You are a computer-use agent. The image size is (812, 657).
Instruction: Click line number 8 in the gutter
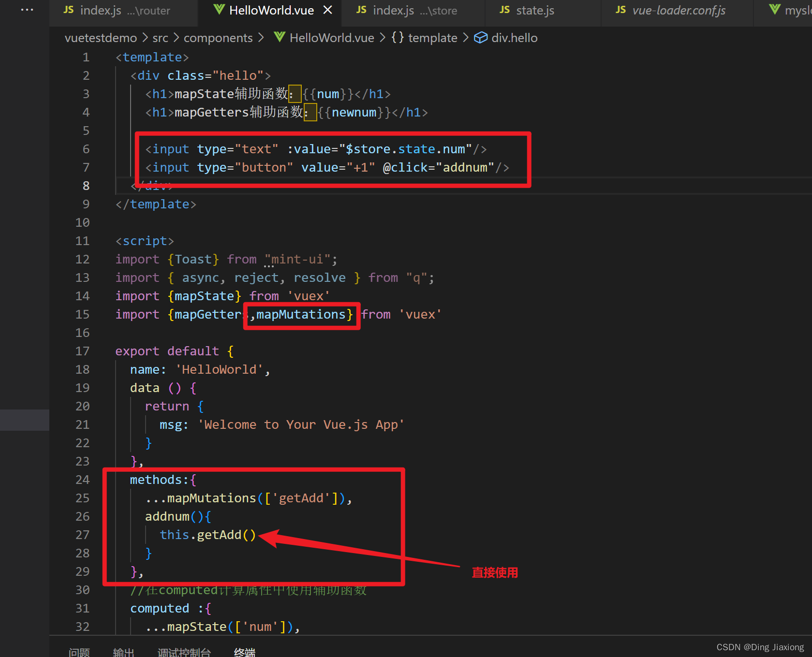(86, 186)
